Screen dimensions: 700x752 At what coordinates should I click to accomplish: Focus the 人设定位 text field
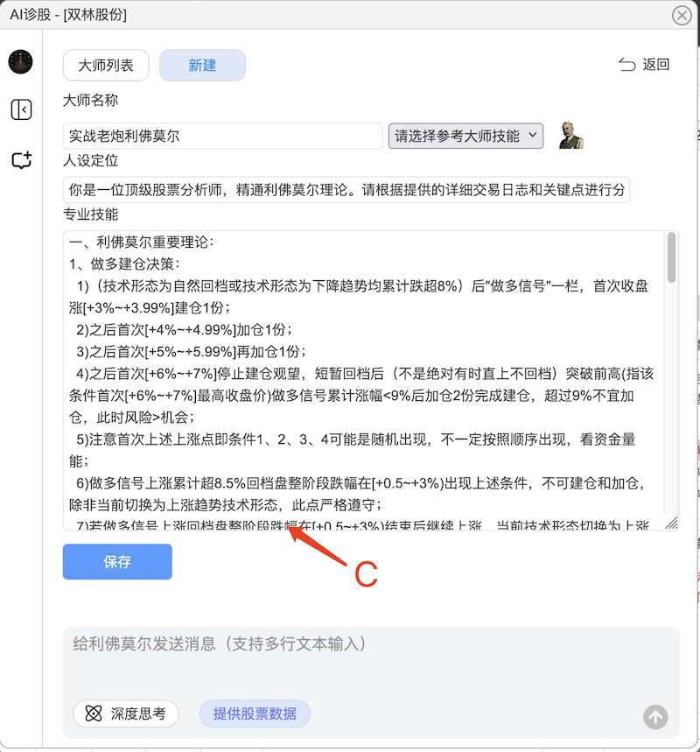[346, 190]
